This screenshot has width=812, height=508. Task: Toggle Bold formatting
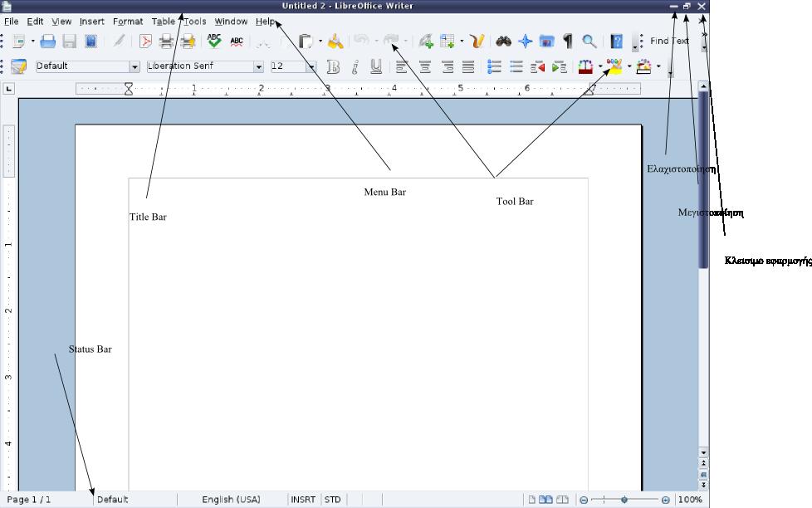pos(333,66)
